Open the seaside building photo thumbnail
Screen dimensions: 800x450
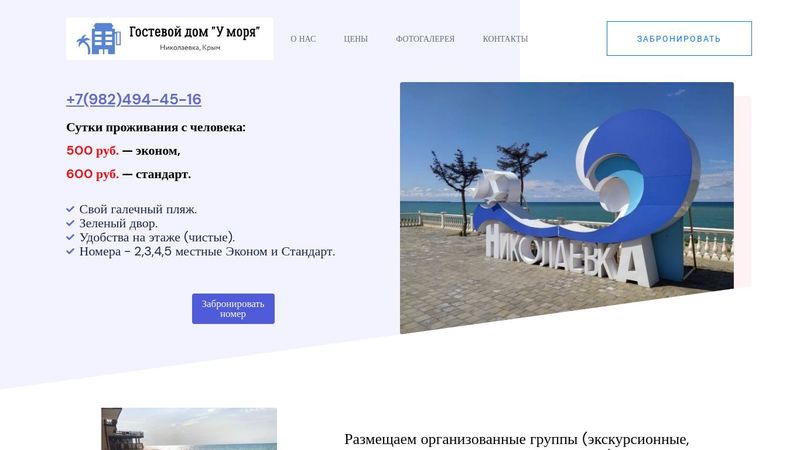pos(189,429)
